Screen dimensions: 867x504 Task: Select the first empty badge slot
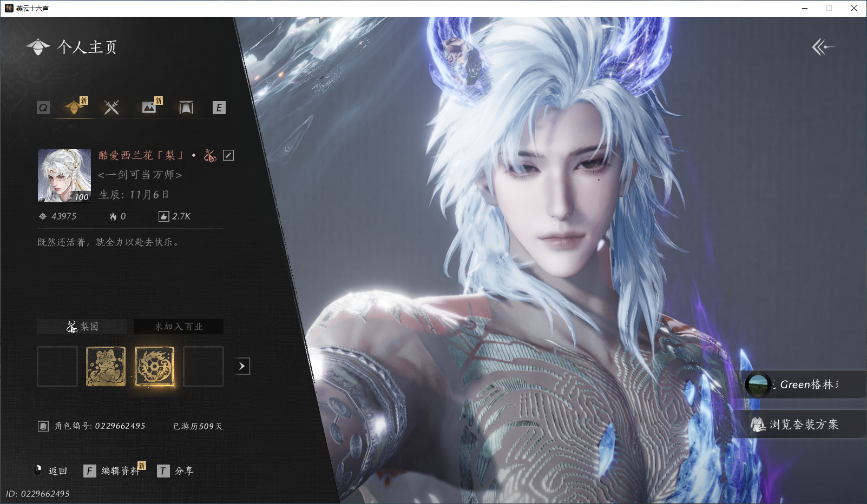point(57,367)
